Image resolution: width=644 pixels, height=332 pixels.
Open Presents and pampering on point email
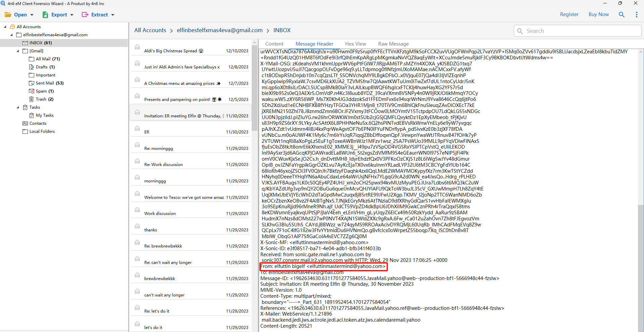[x=191, y=96]
